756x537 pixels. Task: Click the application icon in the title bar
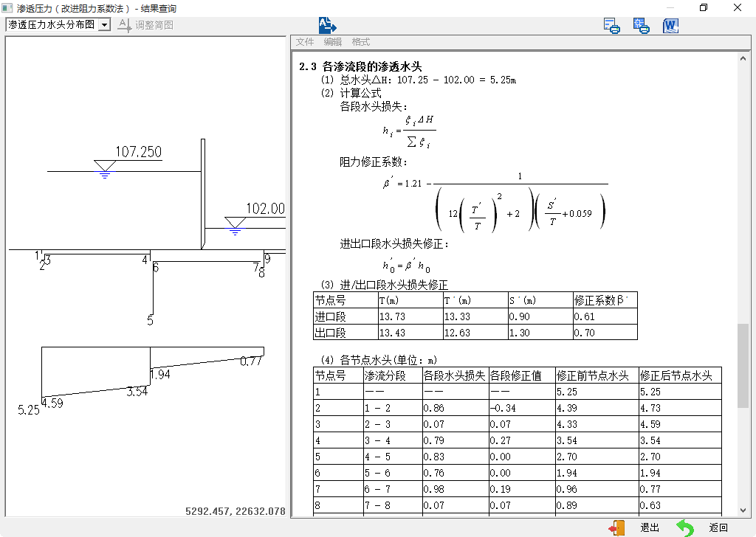click(7, 8)
